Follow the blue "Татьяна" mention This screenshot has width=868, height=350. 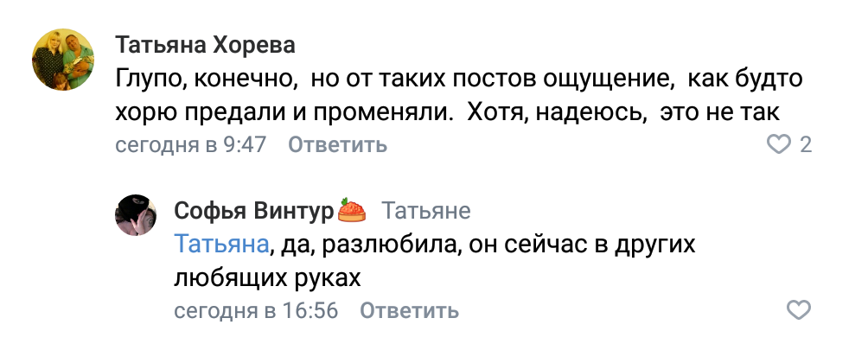(x=220, y=245)
